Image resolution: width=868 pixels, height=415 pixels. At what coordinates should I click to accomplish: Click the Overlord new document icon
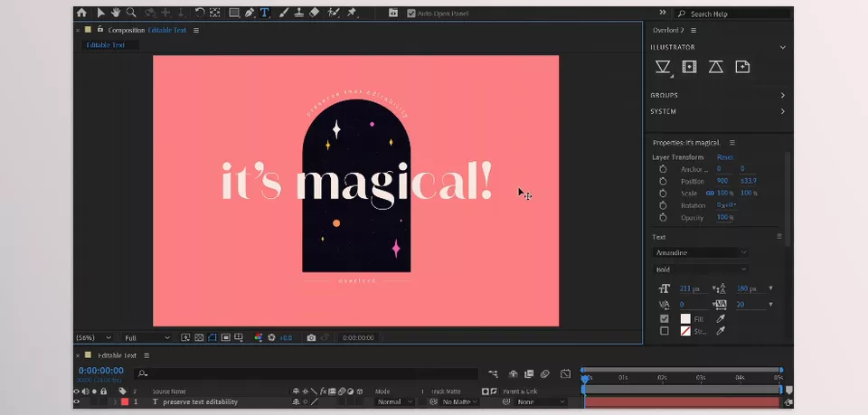click(742, 67)
